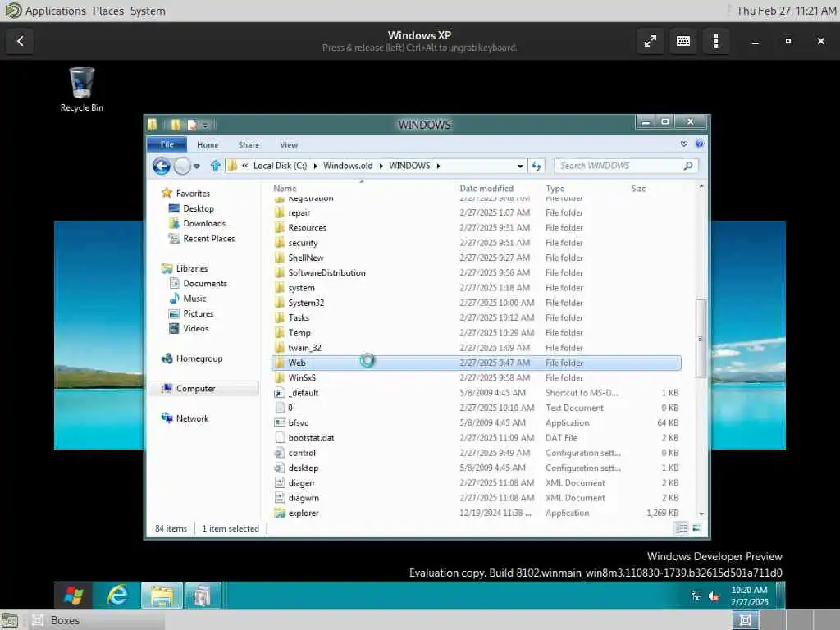The height and width of the screenshot is (630, 840).
Task: Select the control configuration file icon
Action: 279,453
